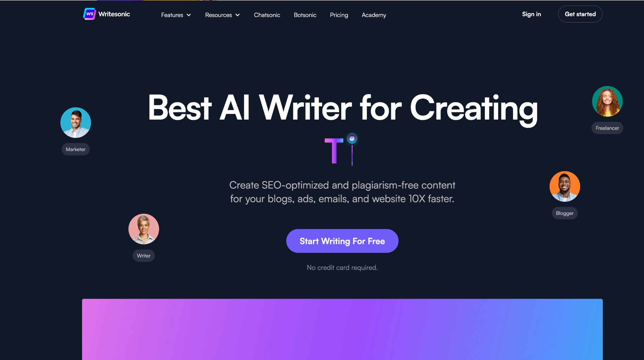Image resolution: width=644 pixels, height=360 pixels.
Task: Click the Sign in link
Action: point(531,14)
